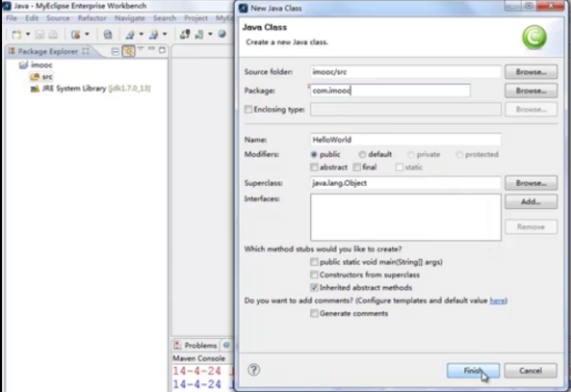Open the dropdown beside the first matching toolbar icon
Screen dimensions: 571x392
pyautogui.click(x=142, y=35)
